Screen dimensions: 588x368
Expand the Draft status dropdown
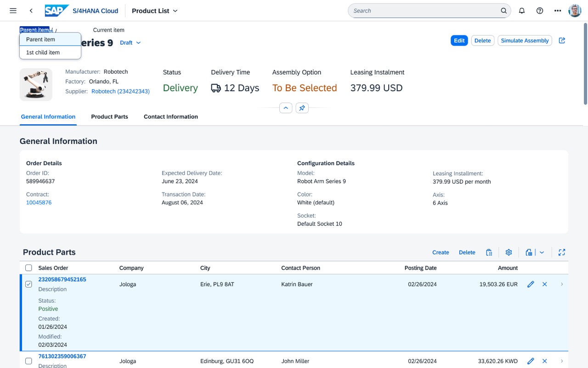point(130,43)
